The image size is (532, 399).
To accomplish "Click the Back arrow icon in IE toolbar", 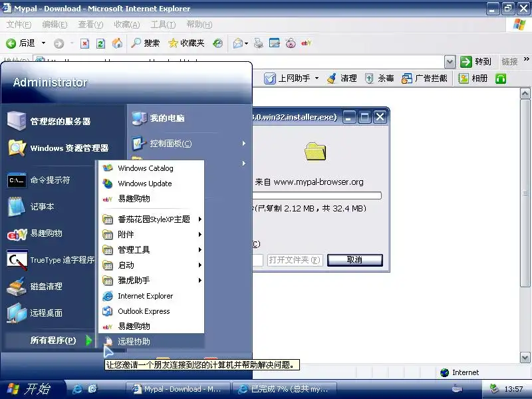I will coord(11,43).
